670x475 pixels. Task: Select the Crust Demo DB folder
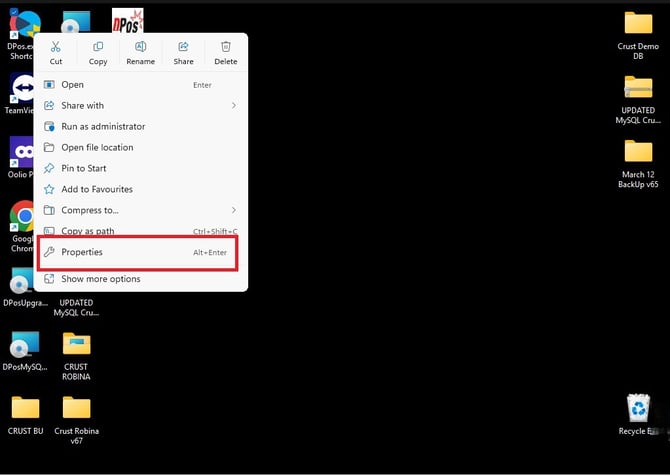[x=638, y=23]
